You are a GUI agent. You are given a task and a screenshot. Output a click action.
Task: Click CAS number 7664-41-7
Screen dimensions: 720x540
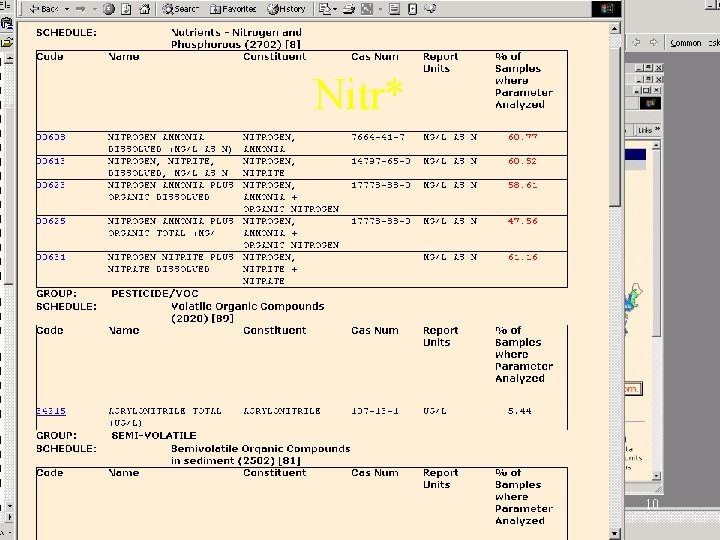point(378,137)
